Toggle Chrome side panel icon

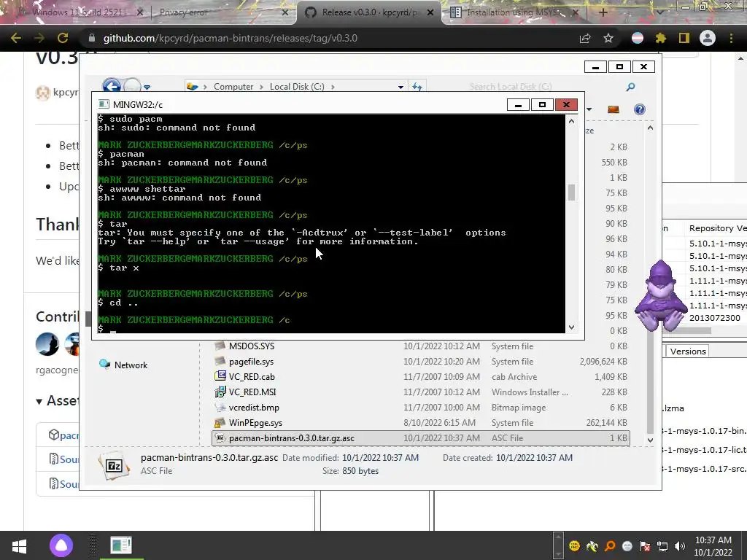click(684, 38)
